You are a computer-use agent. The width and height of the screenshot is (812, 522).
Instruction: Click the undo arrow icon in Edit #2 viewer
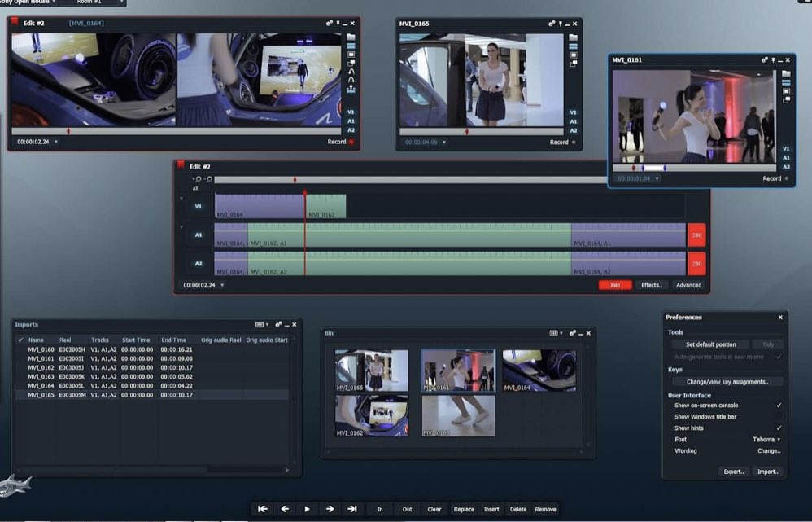(x=351, y=72)
